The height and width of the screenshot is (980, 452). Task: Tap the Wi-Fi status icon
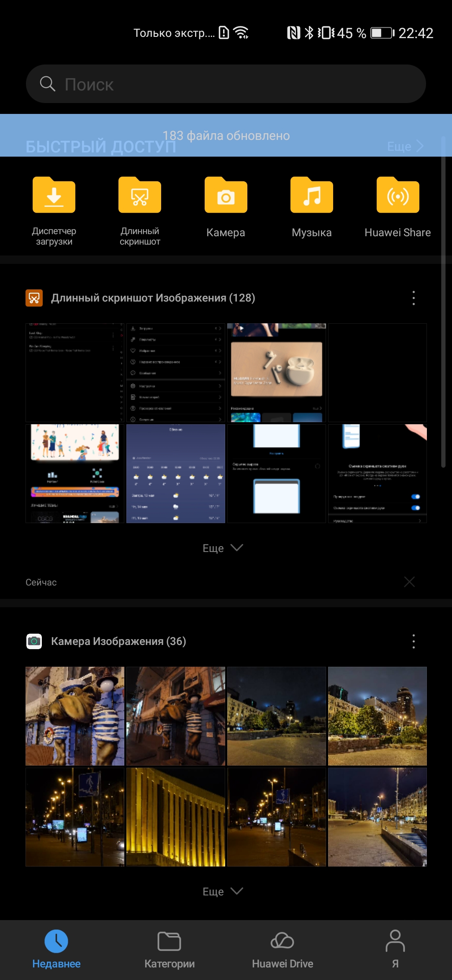241,32
